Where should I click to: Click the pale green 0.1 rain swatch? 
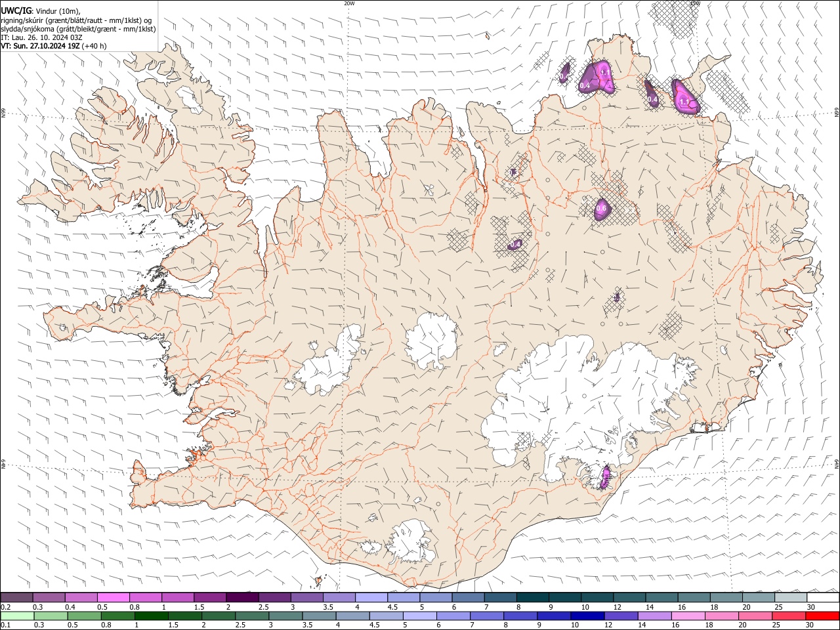click(16, 616)
